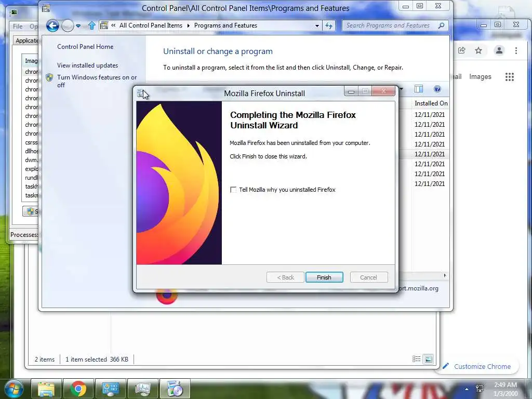Viewport: 532px width, 399px height.
Task: Open File Explorer from the taskbar
Action: pyautogui.click(x=46, y=389)
